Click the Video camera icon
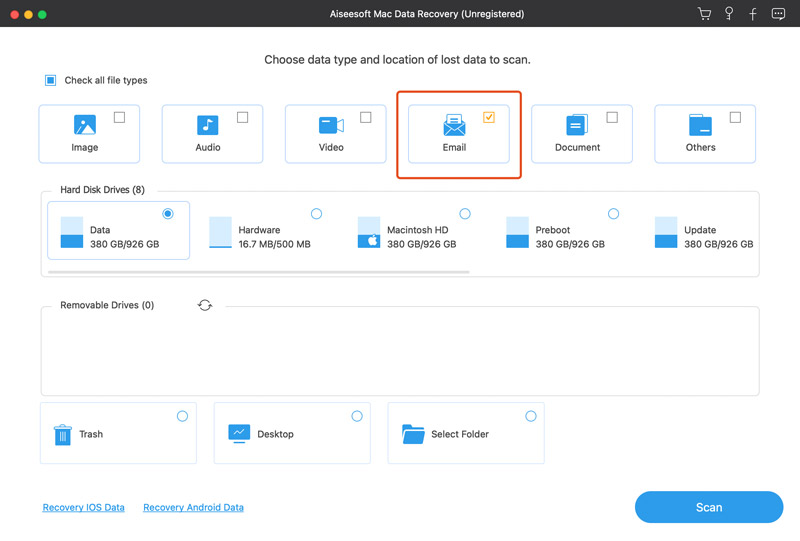This screenshot has width=800, height=541. tap(331, 125)
